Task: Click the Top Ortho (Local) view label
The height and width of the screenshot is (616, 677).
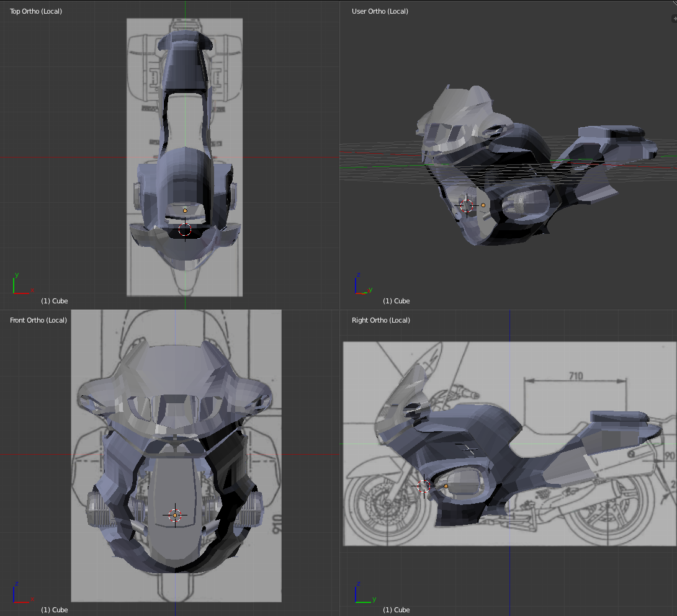Action: pos(36,11)
